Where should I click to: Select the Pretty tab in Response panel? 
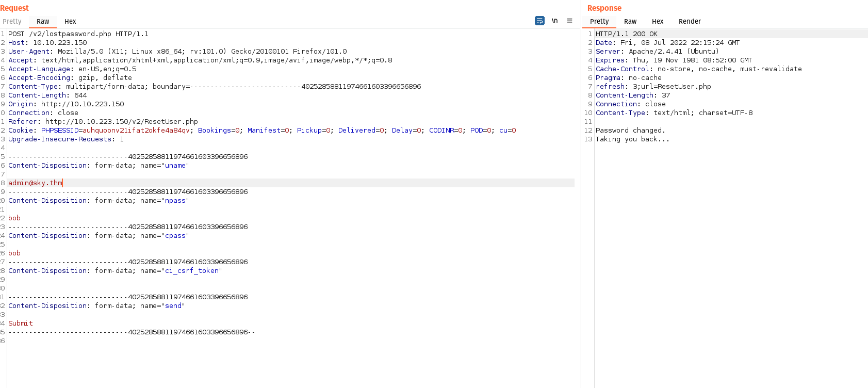tap(599, 22)
